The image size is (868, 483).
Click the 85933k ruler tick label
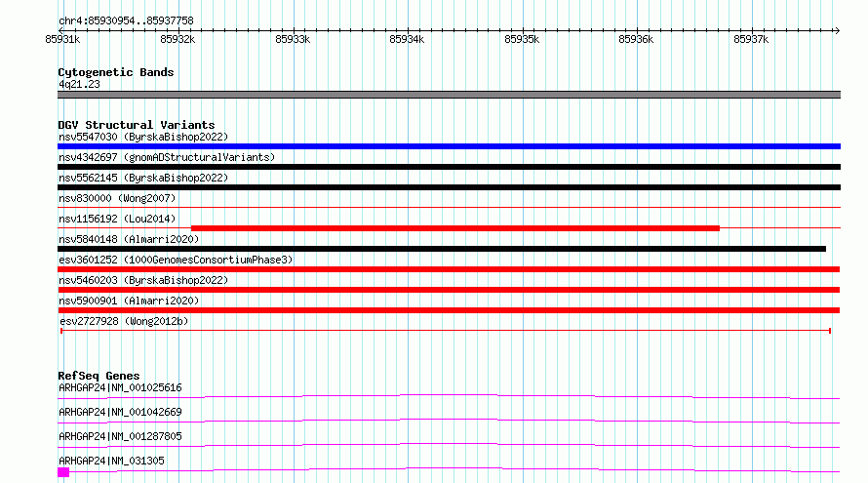coord(293,39)
